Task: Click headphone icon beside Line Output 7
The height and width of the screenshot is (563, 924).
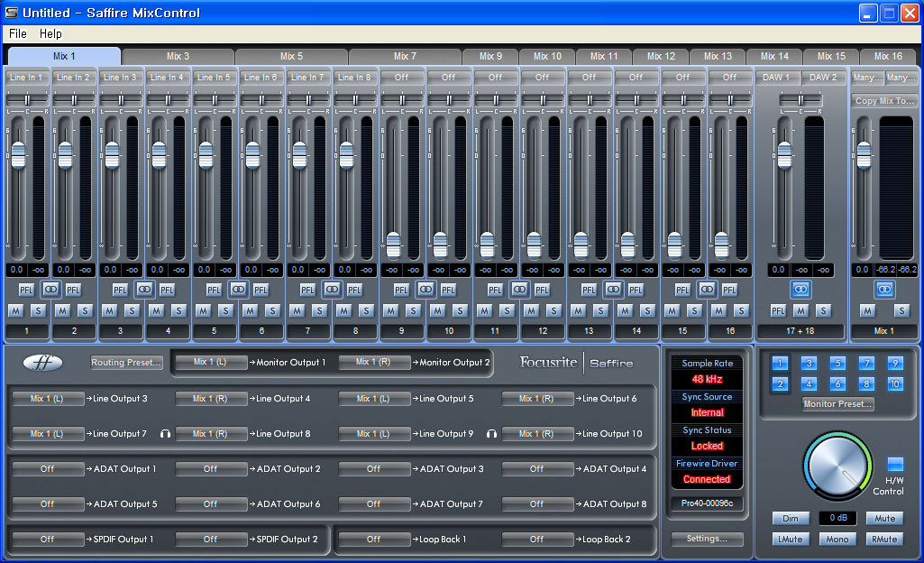Action: click(x=165, y=434)
